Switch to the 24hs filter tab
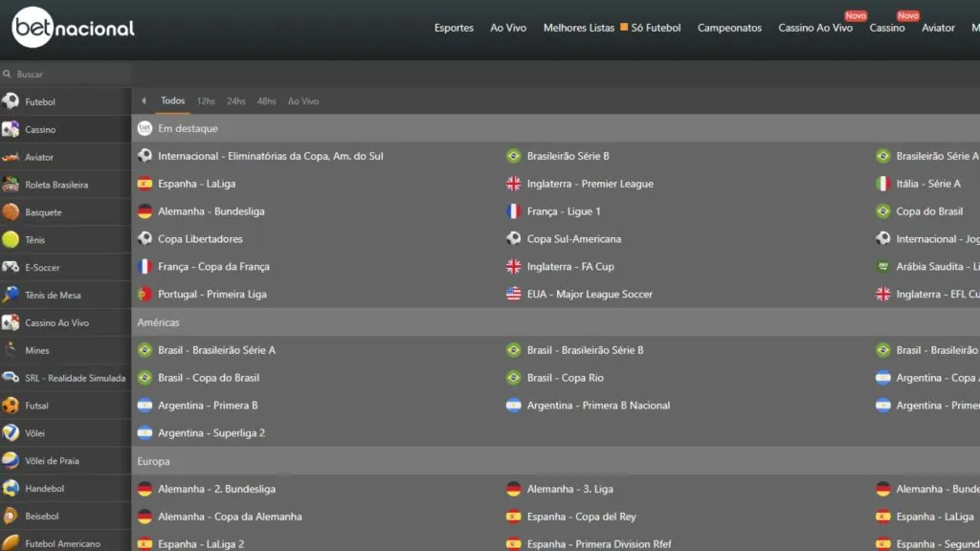The height and width of the screenshot is (551, 980). tap(235, 101)
